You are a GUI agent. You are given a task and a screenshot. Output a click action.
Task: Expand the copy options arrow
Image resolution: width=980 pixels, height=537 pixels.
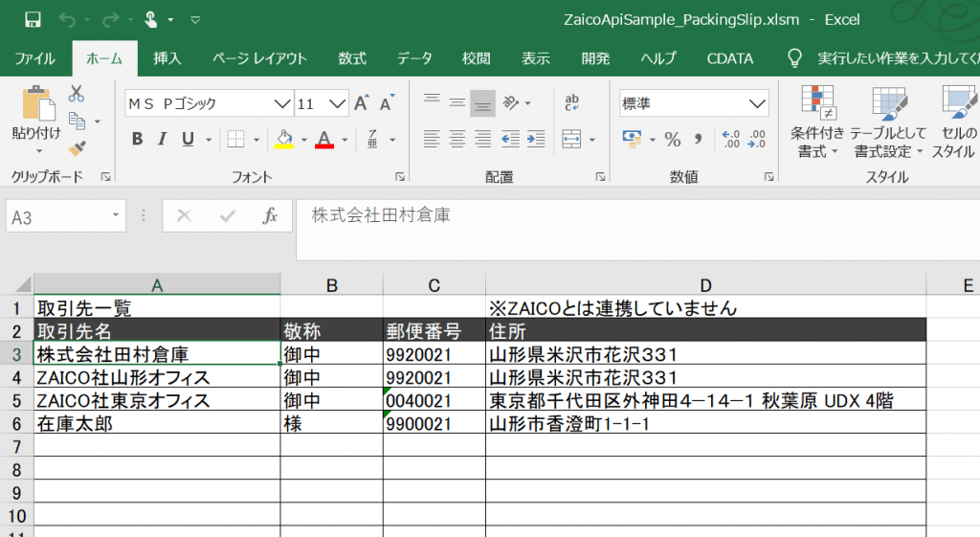click(x=98, y=122)
